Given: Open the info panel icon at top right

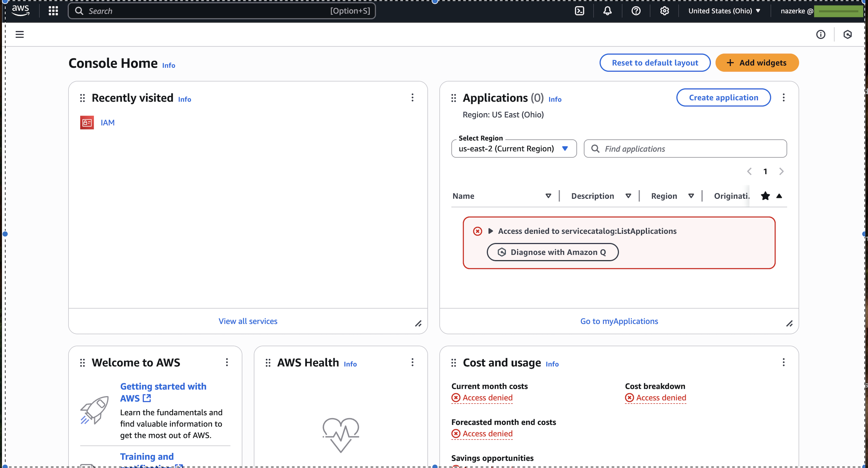Looking at the screenshot, I should pyautogui.click(x=821, y=34).
